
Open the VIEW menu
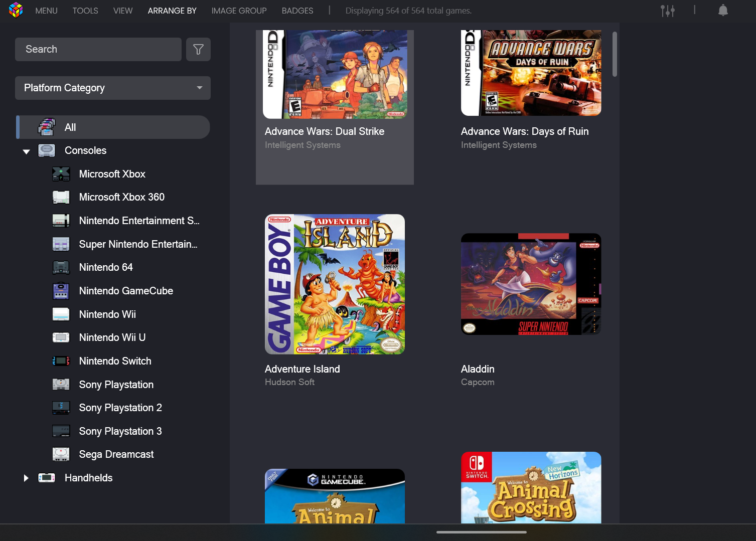pyautogui.click(x=123, y=11)
